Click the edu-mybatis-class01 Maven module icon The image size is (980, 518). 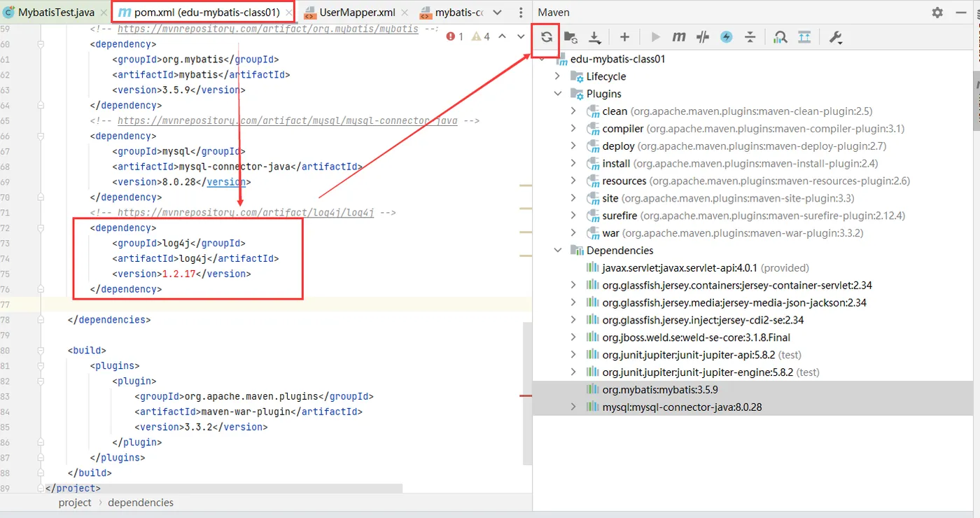point(561,59)
